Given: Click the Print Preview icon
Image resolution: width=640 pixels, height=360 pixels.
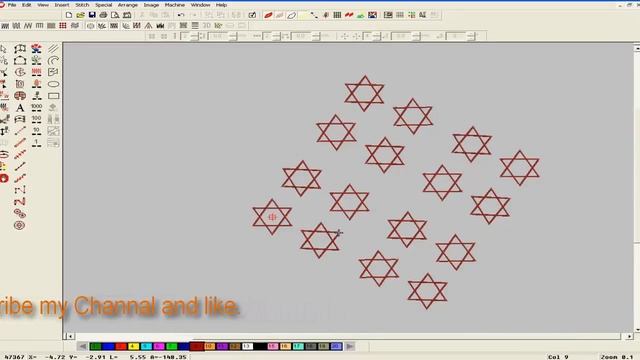Looking at the screenshot, I should [x=115, y=15].
